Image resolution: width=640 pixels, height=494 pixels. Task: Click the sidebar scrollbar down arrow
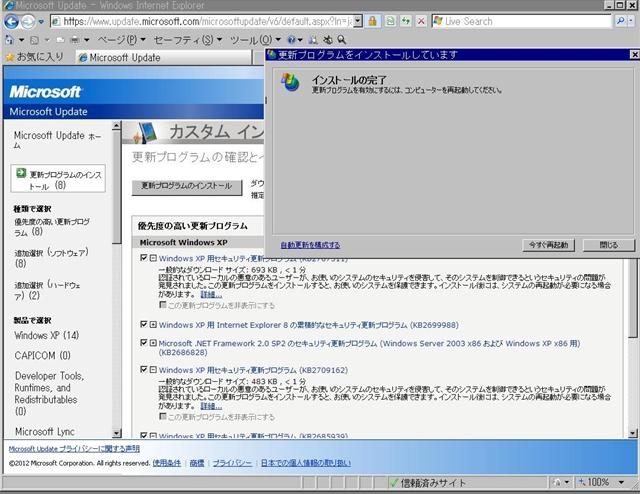117,433
